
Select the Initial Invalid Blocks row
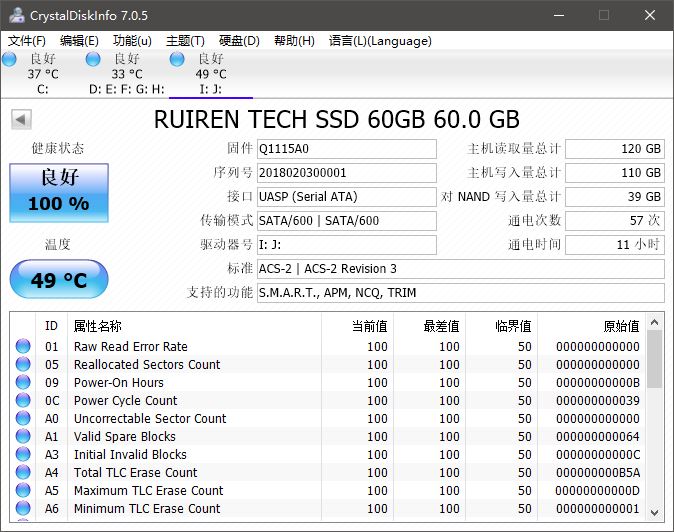click(328, 455)
